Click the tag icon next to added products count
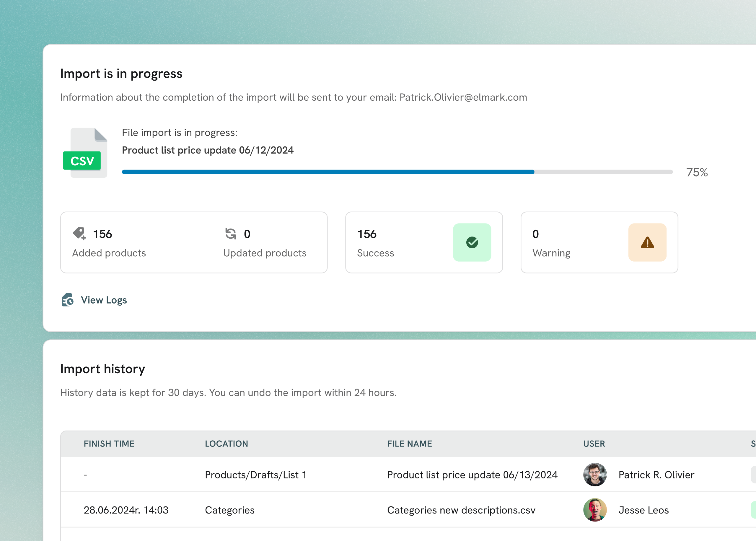 [79, 234]
